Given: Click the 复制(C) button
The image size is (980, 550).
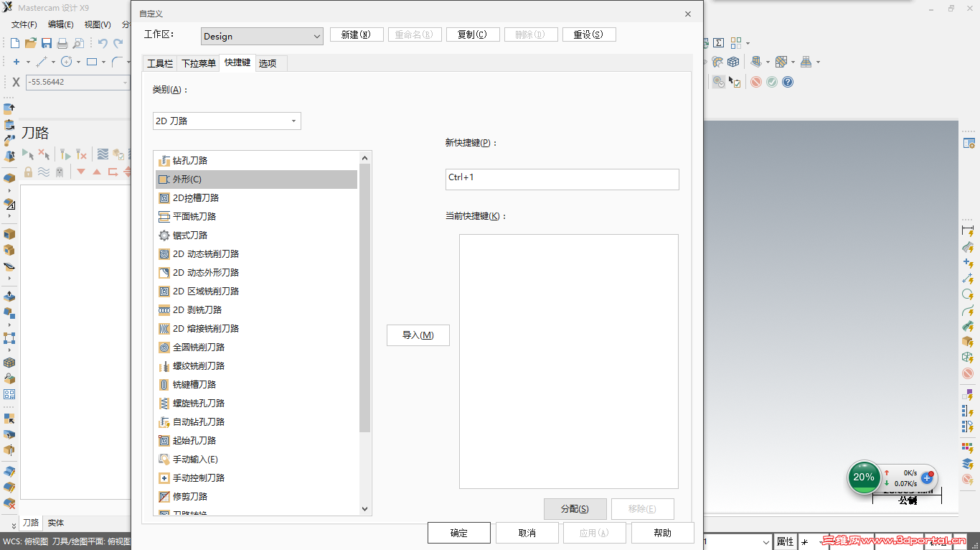Looking at the screenshot, I should point(473,34).
